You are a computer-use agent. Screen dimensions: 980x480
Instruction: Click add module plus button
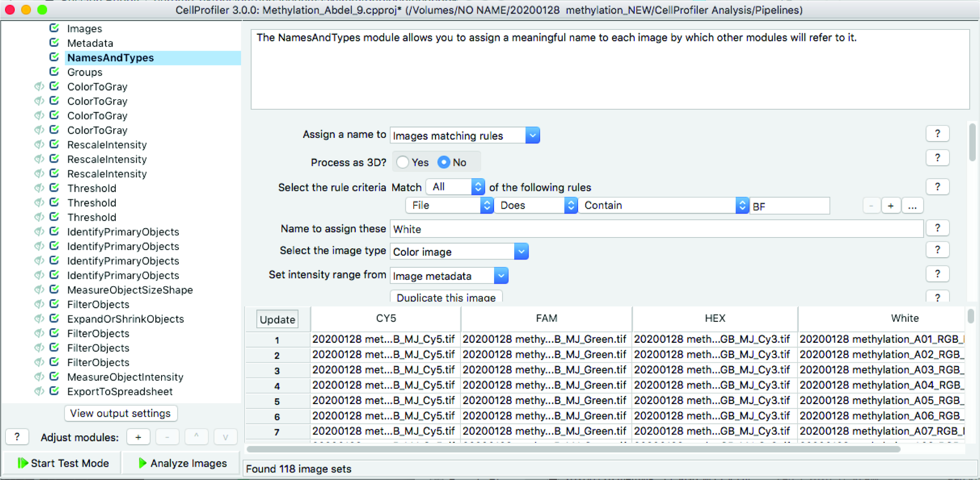coord(138,437)
